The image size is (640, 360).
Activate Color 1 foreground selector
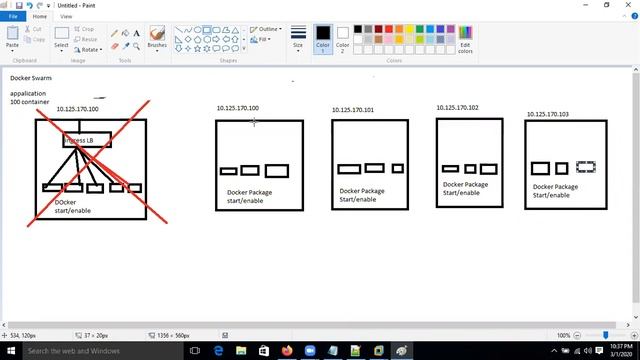click(323, 39)
